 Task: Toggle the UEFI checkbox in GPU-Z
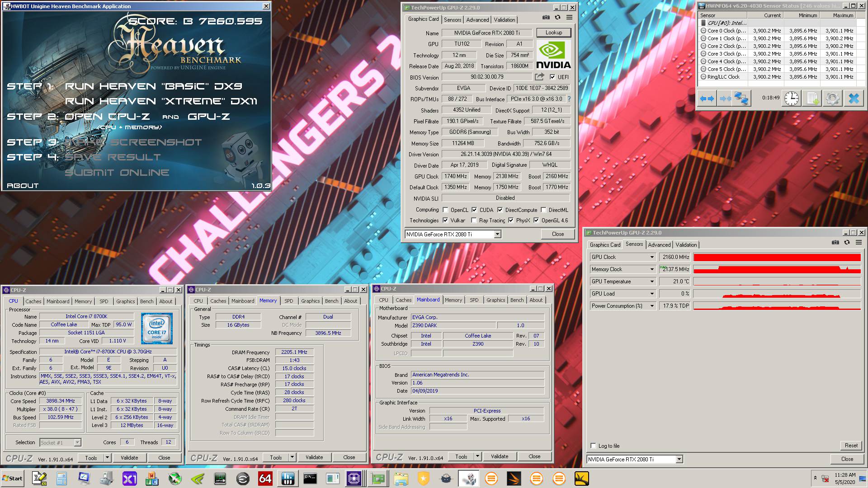552,77
